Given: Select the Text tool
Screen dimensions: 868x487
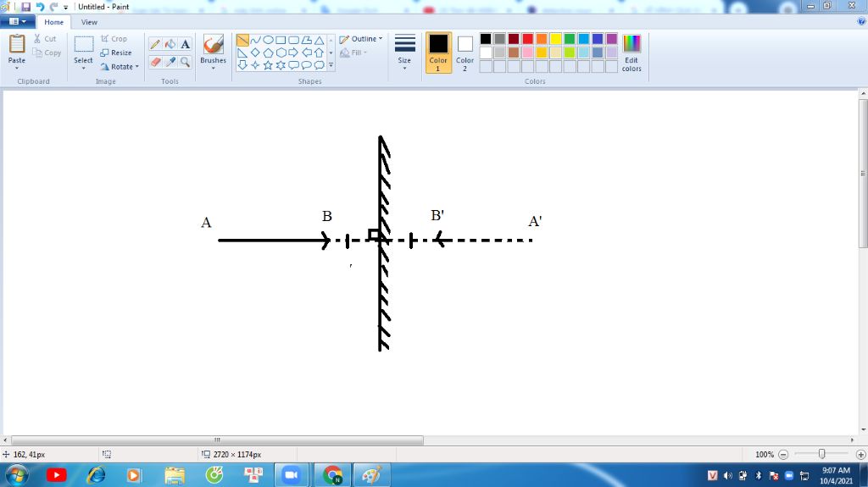Looking at the screenshot, I should (x=186, y=44).
